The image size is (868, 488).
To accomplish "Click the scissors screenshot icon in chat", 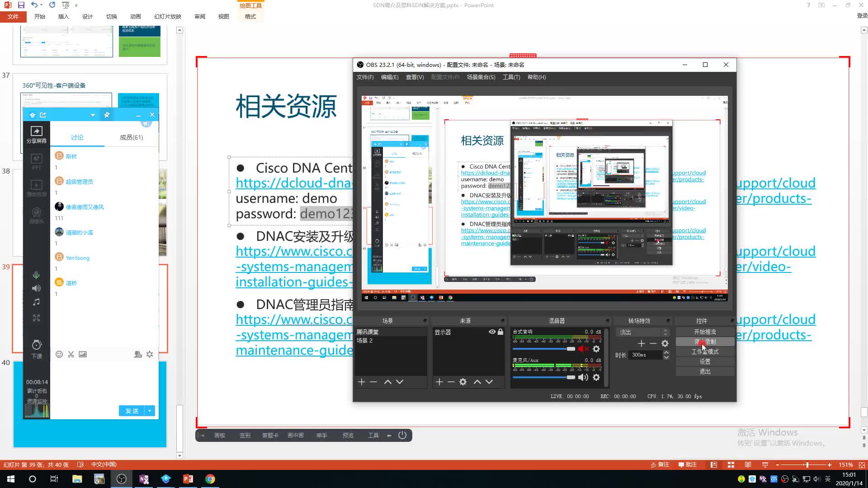I will [71, 354].
